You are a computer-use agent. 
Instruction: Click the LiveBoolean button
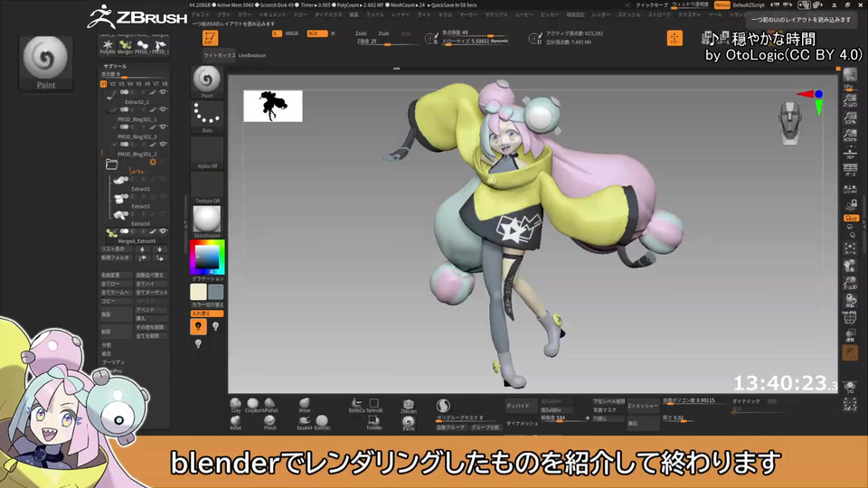[252, 55]
